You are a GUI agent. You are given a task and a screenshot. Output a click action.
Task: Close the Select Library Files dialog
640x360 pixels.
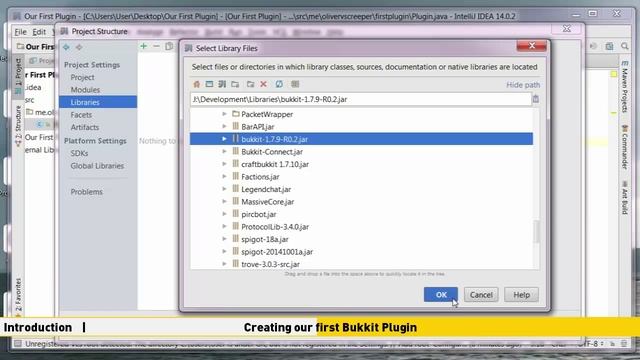tap(531, 46)
